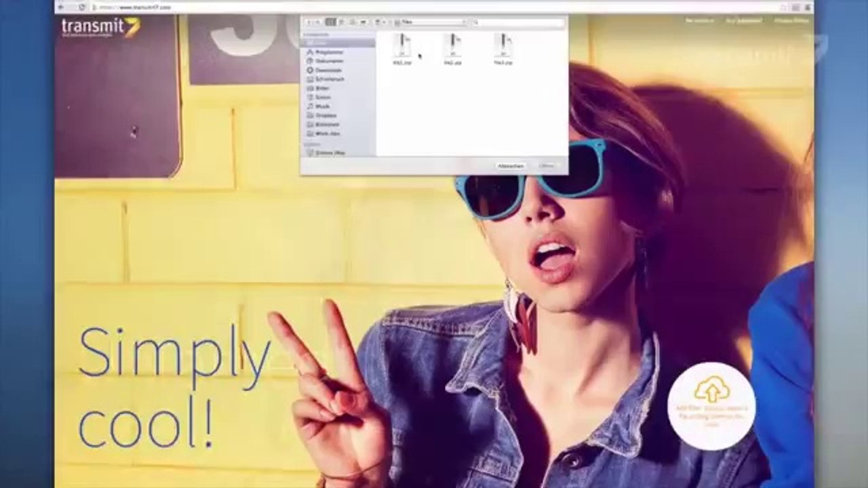This screenshot has width=868, height=488.
Task: Select the first zip file icon
Action: coord(402,45)
